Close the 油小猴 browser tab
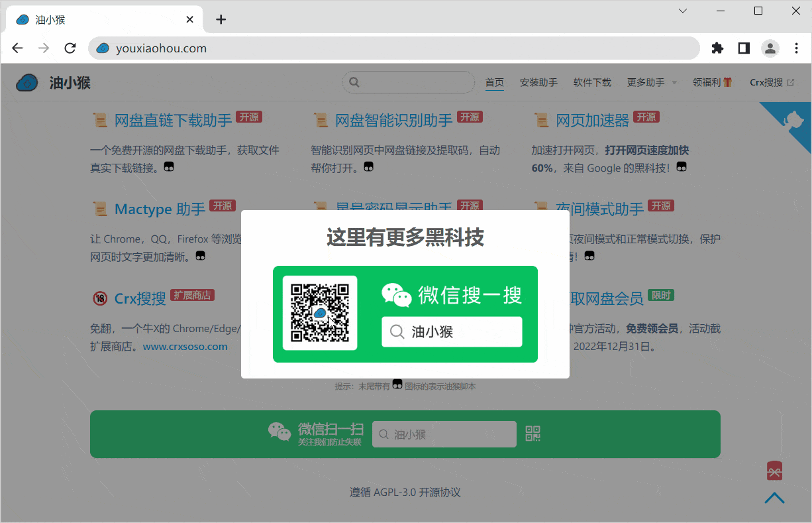The height and width of the screenshot is (523, 812). coord(190,19)
